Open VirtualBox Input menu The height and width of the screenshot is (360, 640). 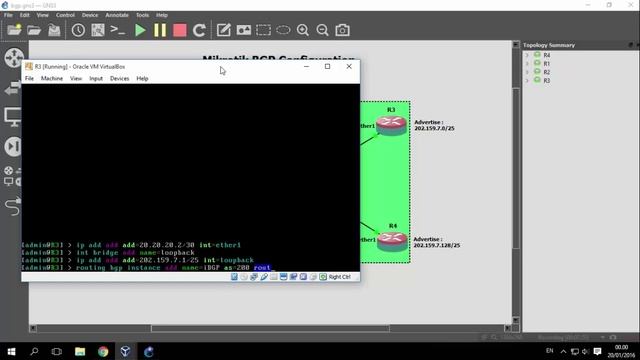tap(96, 78)
